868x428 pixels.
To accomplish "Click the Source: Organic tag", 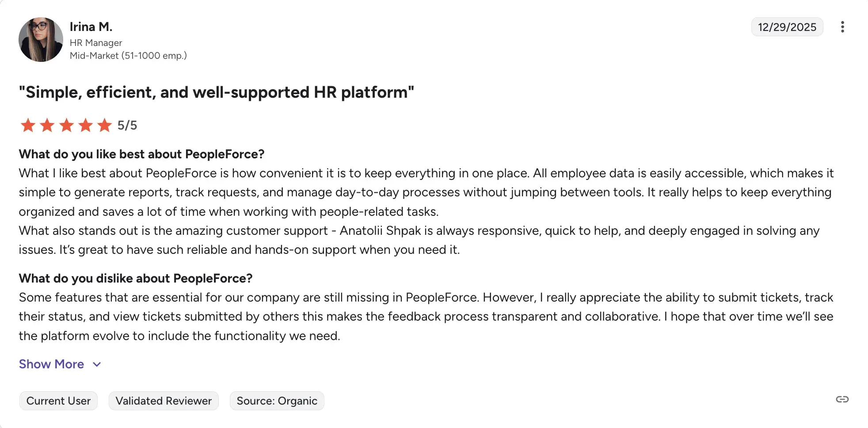I will 277,401.
